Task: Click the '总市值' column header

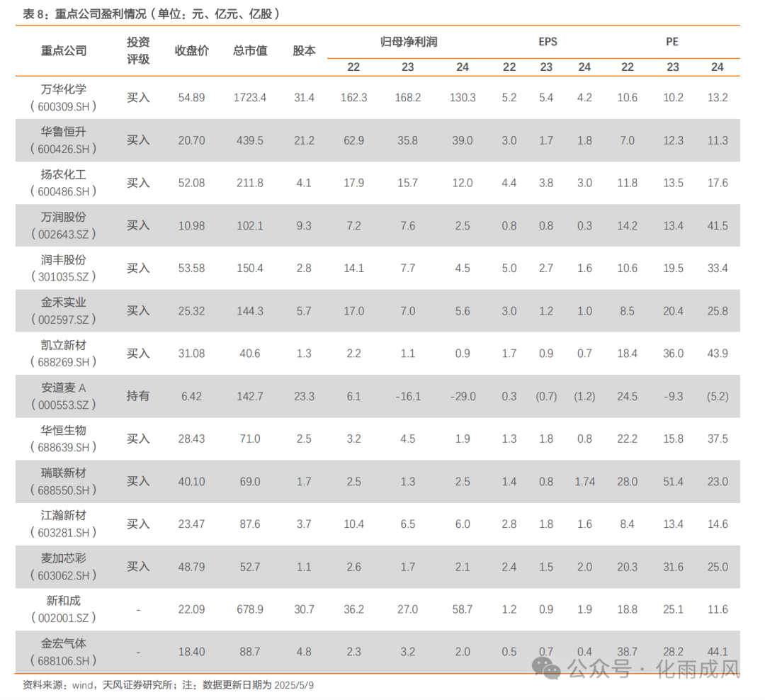Action: pos(250,51)
